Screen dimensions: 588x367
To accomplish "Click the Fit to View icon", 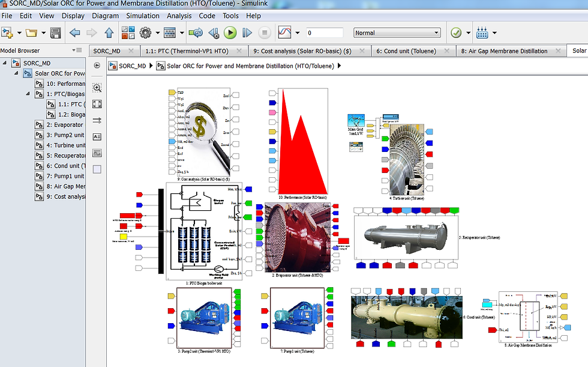I will click(x=97, y=104).
